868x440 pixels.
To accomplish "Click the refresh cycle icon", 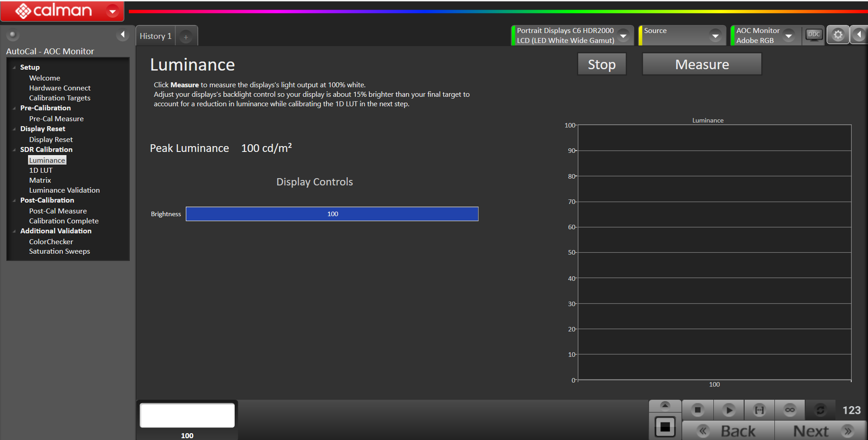I will point(820,410).
